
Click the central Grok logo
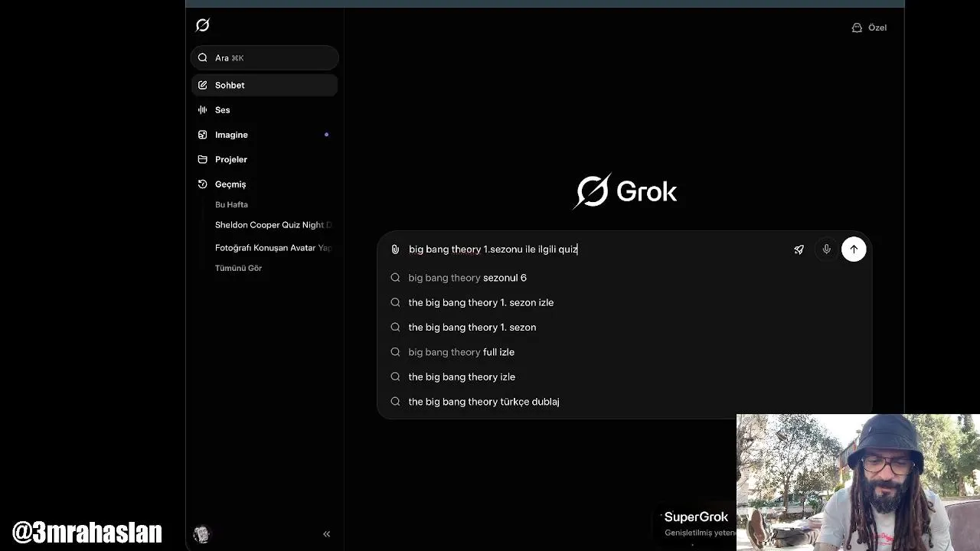625,191
